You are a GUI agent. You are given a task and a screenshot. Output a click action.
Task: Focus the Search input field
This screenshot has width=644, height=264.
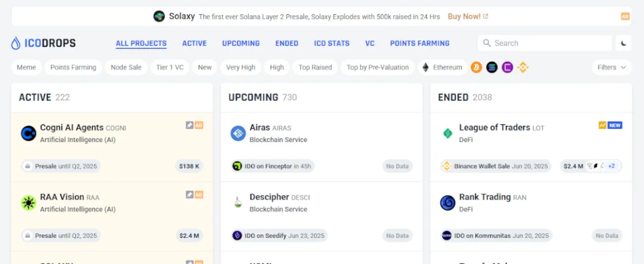click(545, 43)
